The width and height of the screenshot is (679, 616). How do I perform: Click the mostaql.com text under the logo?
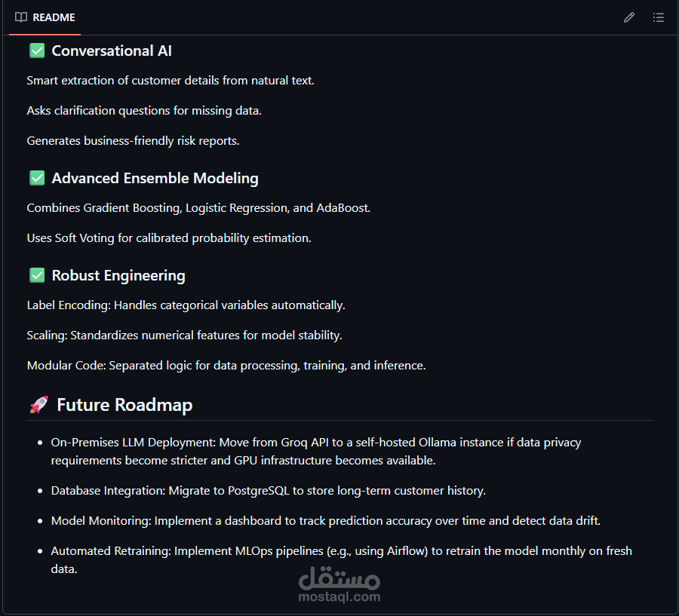pos(339,597)
